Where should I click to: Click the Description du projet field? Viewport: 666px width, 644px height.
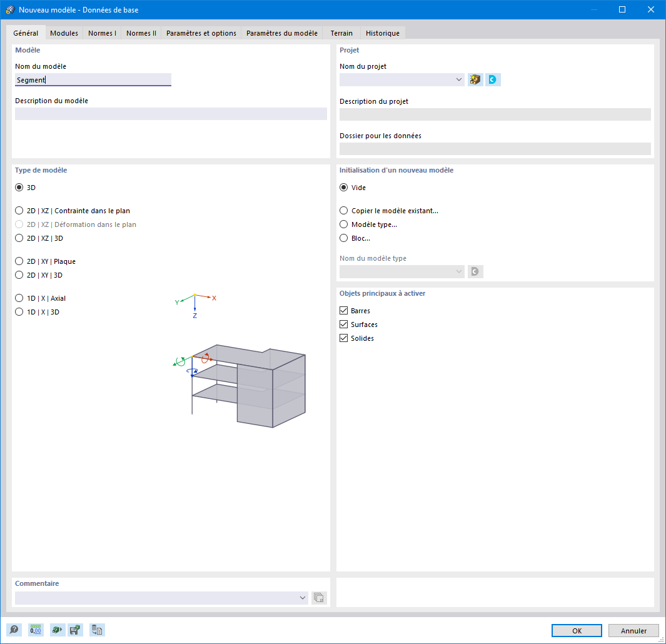[x=495, y=114]
